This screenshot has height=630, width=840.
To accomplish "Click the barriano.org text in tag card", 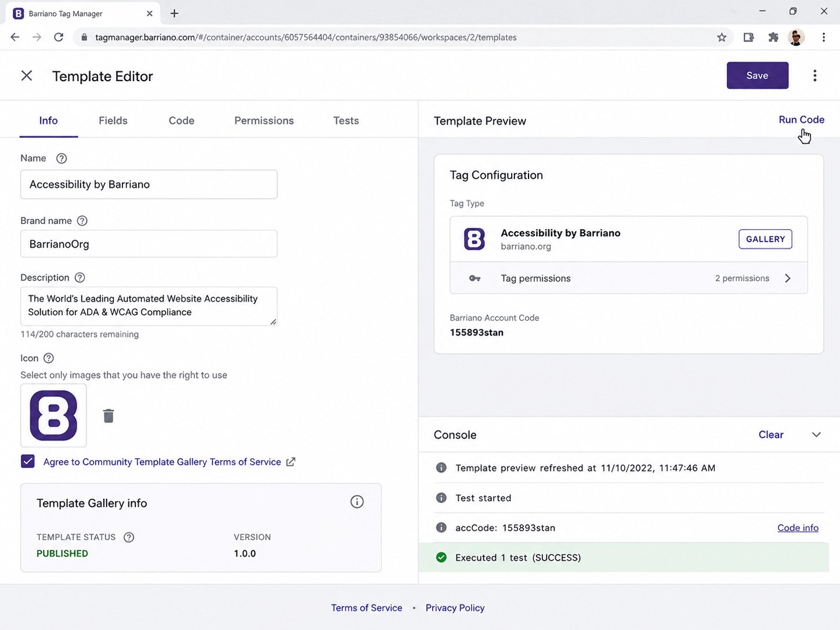I will click(x=526, y=247).
